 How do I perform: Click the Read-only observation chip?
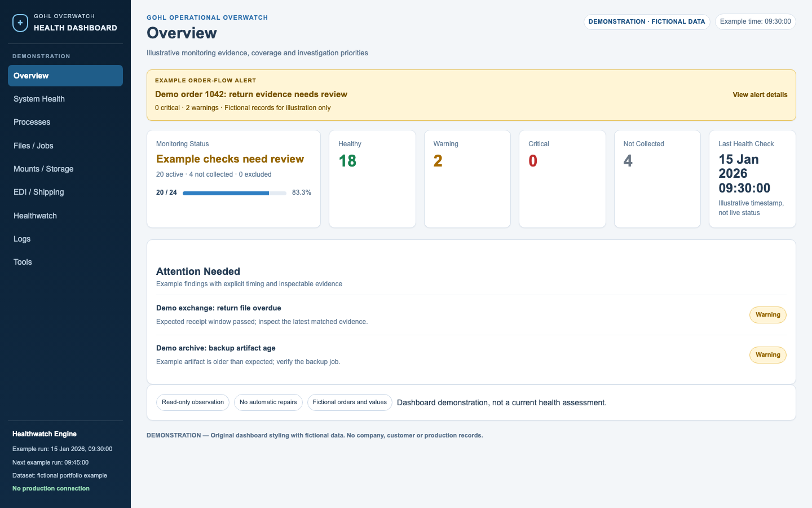pyautogui.click(x=193, y=402)
